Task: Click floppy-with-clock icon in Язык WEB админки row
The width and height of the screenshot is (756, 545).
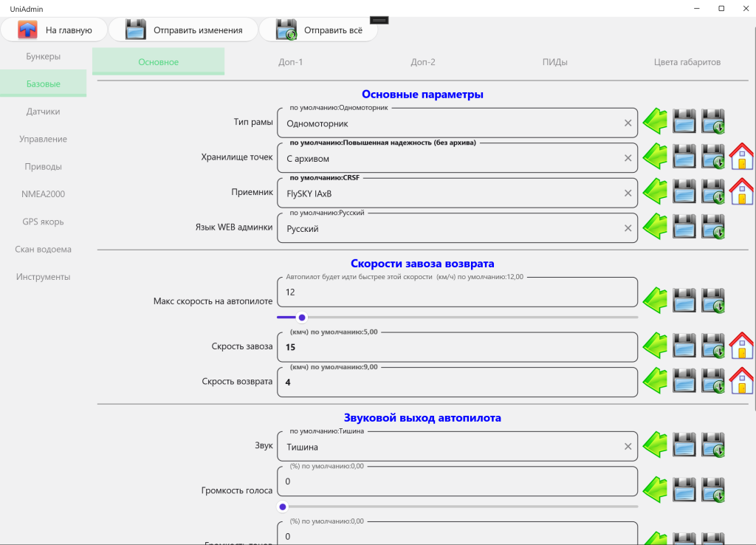Action: [713, 227]
